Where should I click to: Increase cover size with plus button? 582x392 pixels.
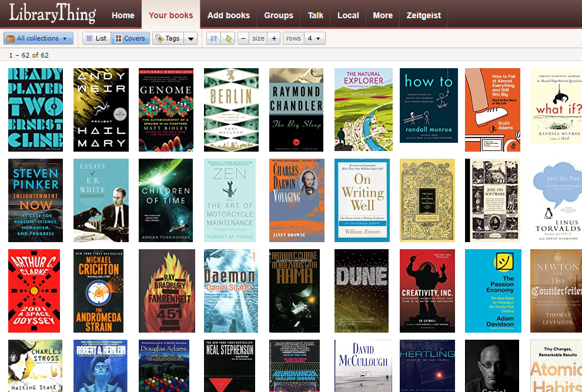[273, 38]
